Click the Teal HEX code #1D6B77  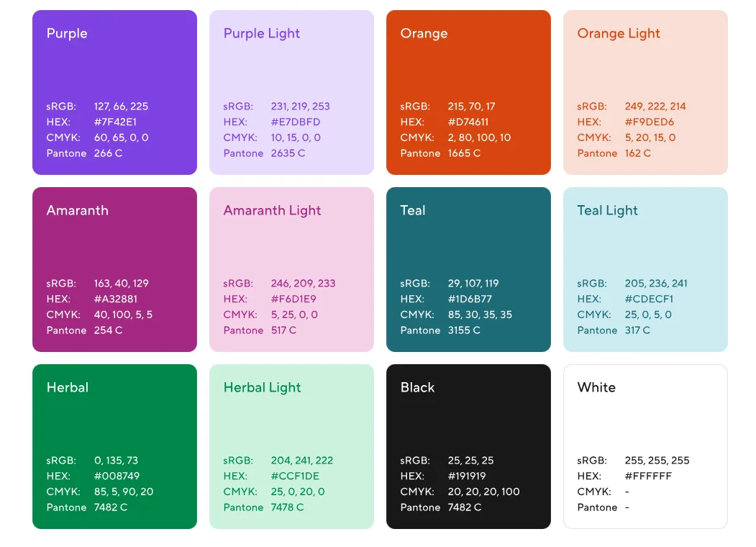click(470, 299)
